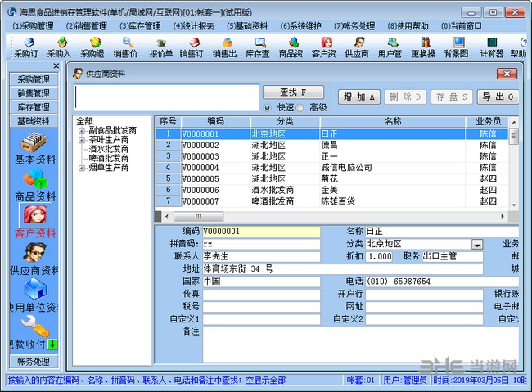The image size is (532, 392).
Task: Select the row named 诚信电脑公司
Action: (331, 168)
